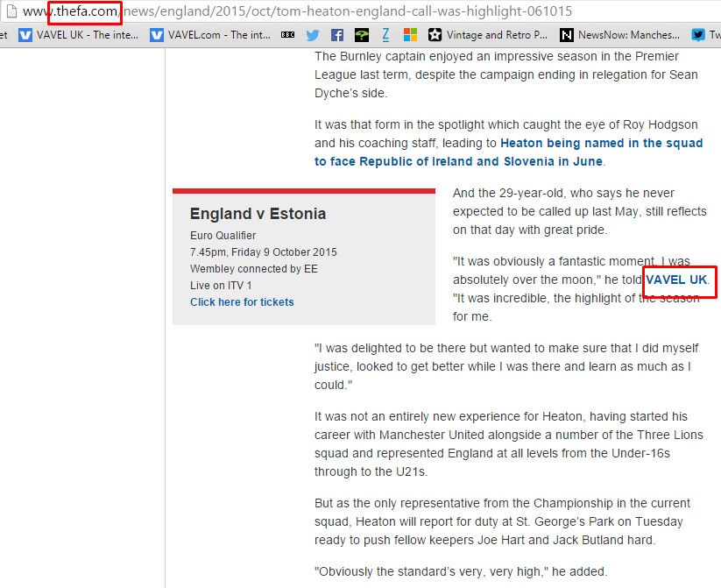This screenshot has height=588, width=721.
Task: Follow the 'Heaton being named in the squad' link
Action: tap(601, 143)
